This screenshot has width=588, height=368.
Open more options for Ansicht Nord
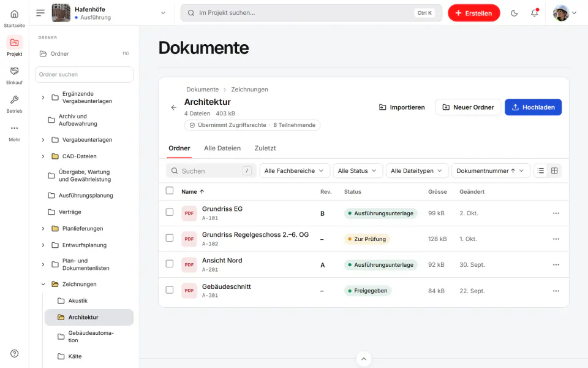tap(556, 265)
